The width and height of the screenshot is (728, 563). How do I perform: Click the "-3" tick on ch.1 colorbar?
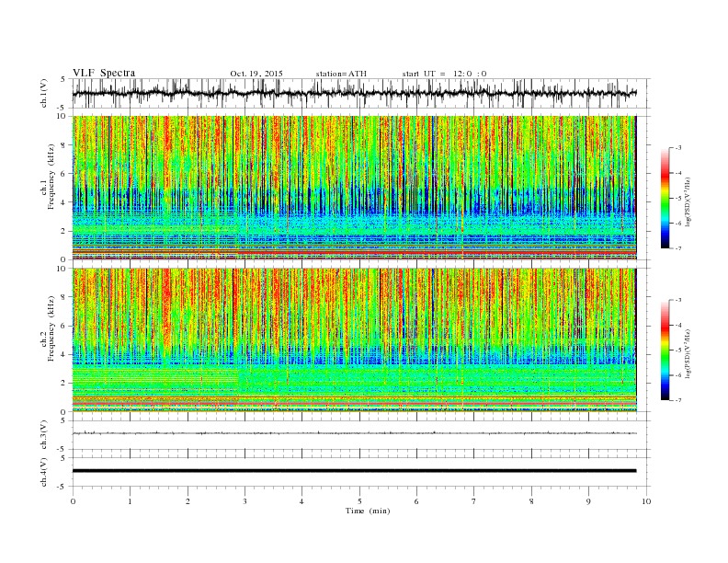point(677,148)
